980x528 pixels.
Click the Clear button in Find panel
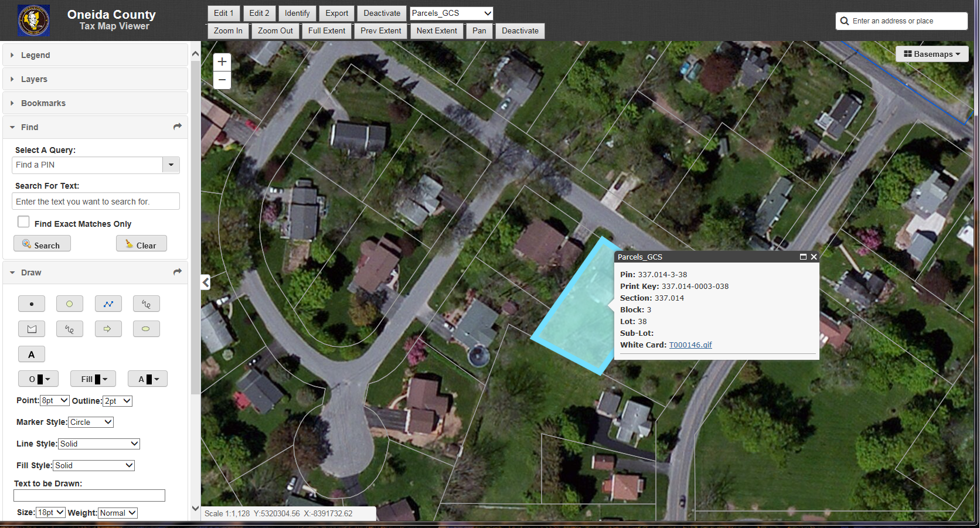[x=141, y=244]
